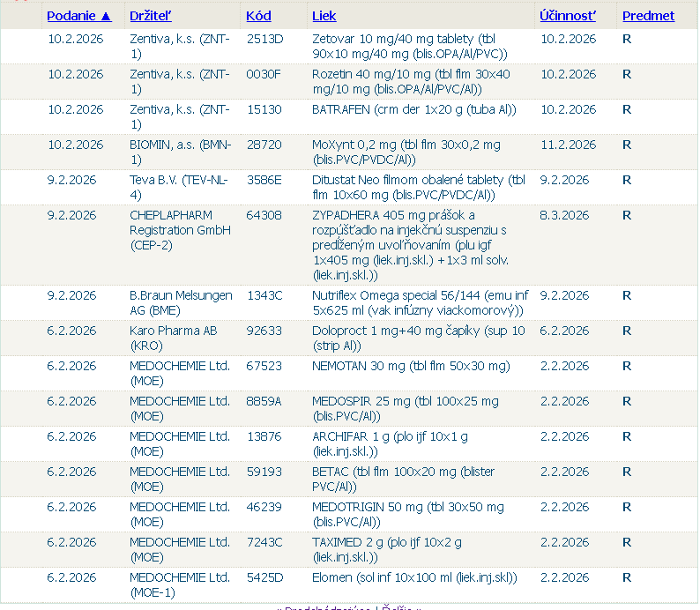Viewport: 700px width, 610px height.
Task: Sort table by Podanie column header
Action: point(79,16)
